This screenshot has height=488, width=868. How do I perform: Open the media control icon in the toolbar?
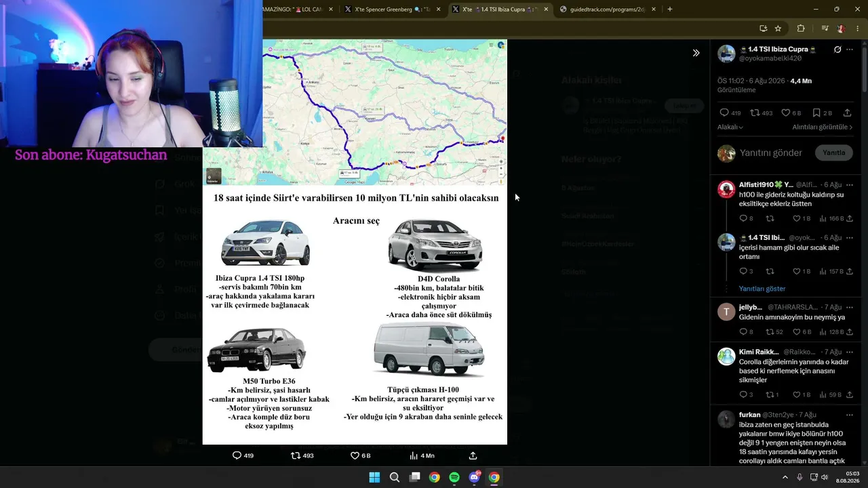coord(825,28)
